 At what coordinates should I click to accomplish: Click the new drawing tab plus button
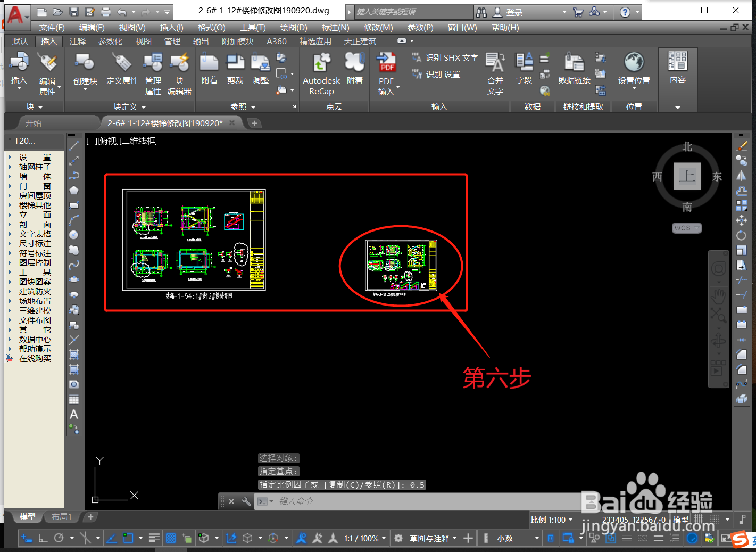tap(255, 123)
